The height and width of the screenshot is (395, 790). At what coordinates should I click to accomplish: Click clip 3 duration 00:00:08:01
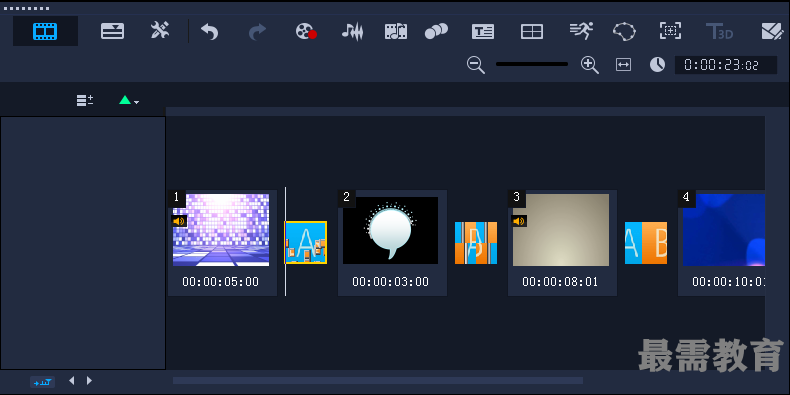(x=560, y=282)
